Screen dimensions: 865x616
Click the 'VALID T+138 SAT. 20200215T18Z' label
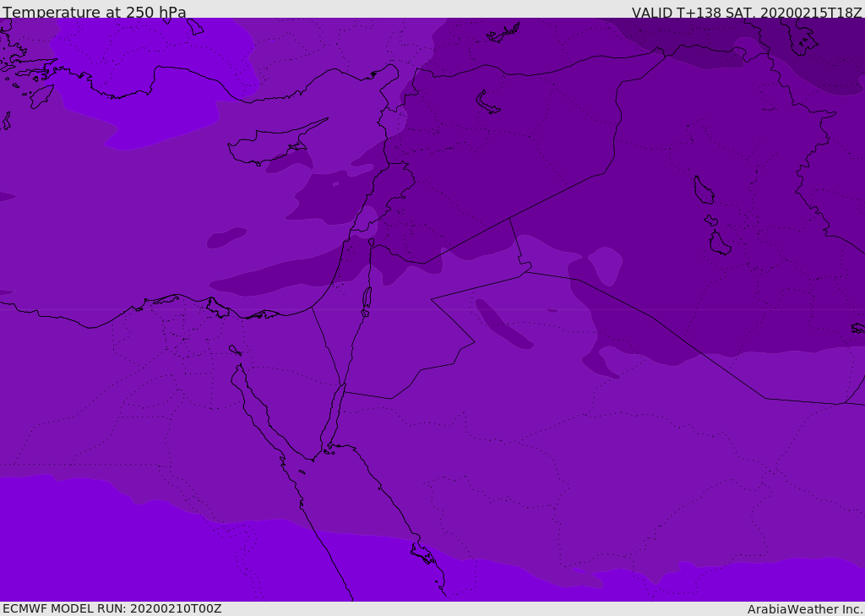click(x=747, y=12)
